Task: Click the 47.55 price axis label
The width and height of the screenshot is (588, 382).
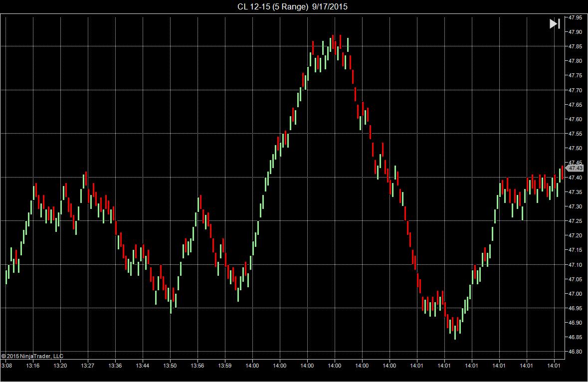Action: (x=576, y=134)
